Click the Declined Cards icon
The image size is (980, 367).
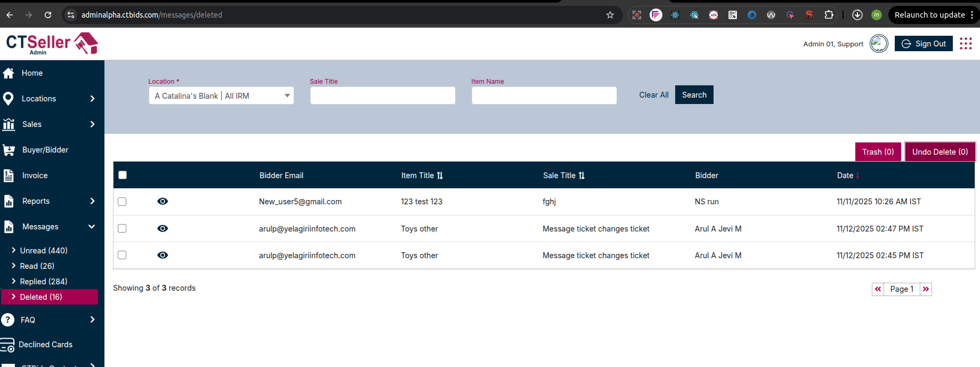8,345
